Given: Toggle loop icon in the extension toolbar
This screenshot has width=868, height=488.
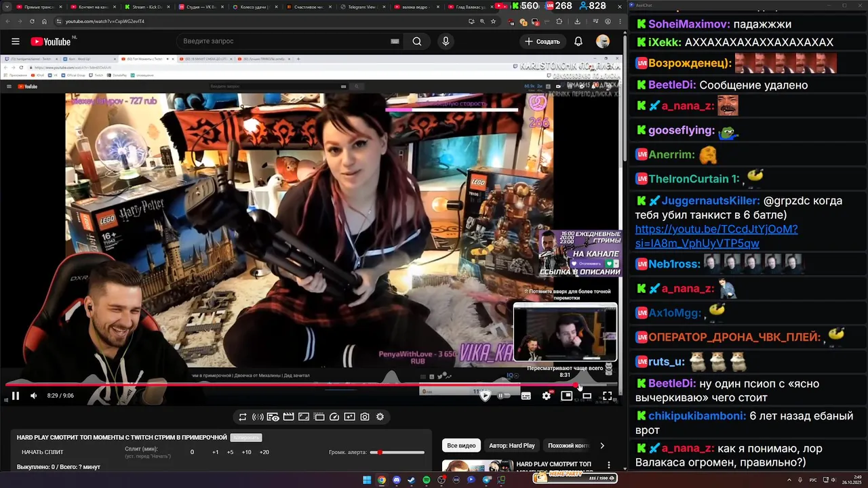Looking at the screenshot, I should tap(243, 417).
